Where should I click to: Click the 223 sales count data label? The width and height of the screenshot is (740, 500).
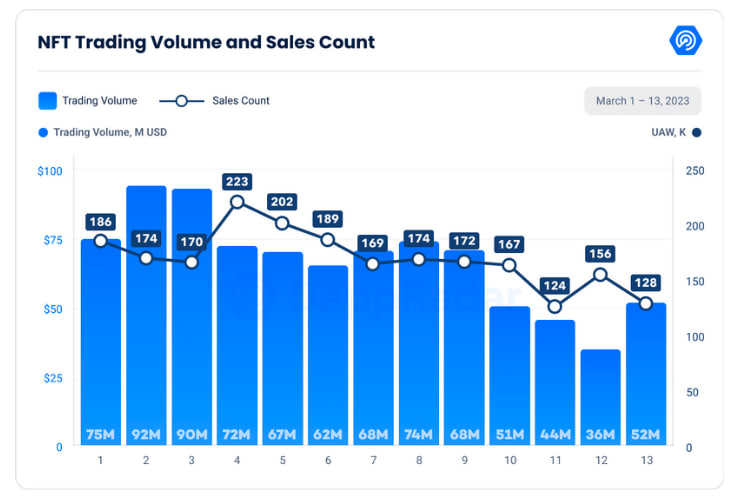[237, 181]
